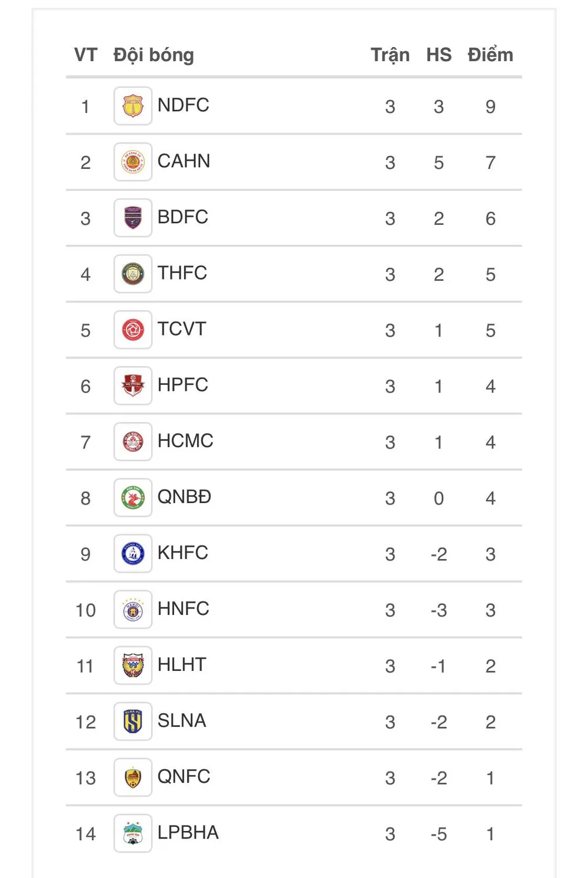Click the HPFC club crest
The image size is (588, 878).
point(133,385)
